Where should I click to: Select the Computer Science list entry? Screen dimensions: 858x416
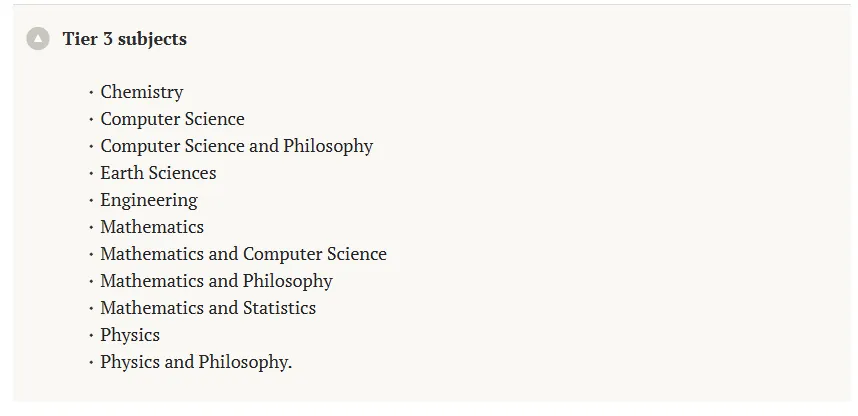pos(172,119)
